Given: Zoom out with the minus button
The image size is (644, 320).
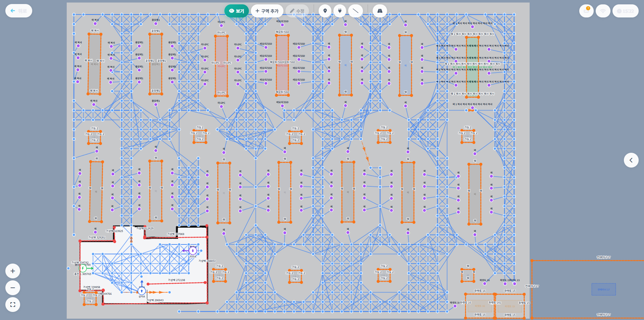Looking at the screenshot, I should 13,288.
